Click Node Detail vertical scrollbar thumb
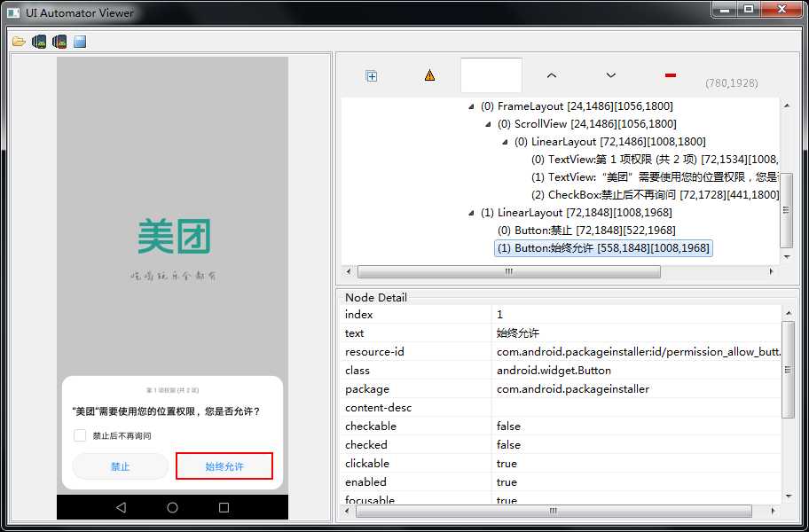The image size is (809, 532). pos(789,369)
